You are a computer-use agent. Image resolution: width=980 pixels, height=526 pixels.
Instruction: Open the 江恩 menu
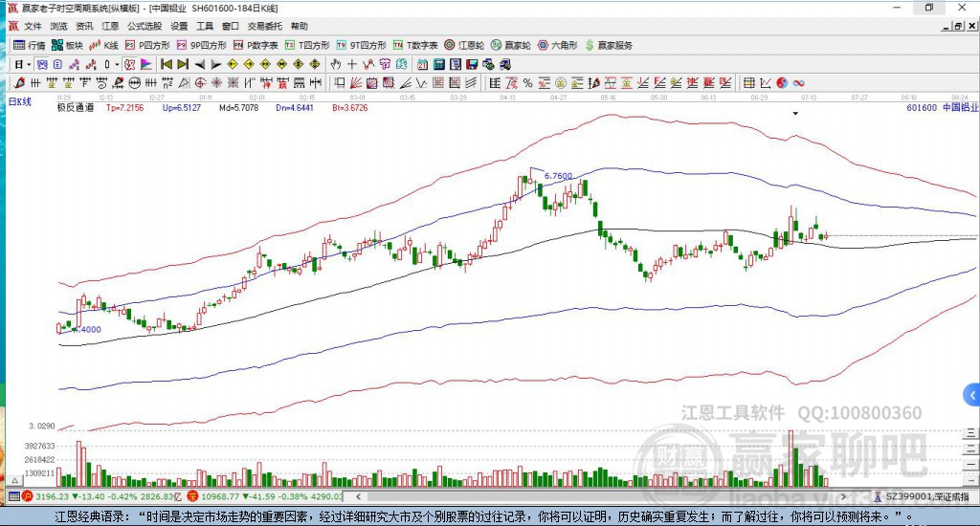[x=110, y=26]
